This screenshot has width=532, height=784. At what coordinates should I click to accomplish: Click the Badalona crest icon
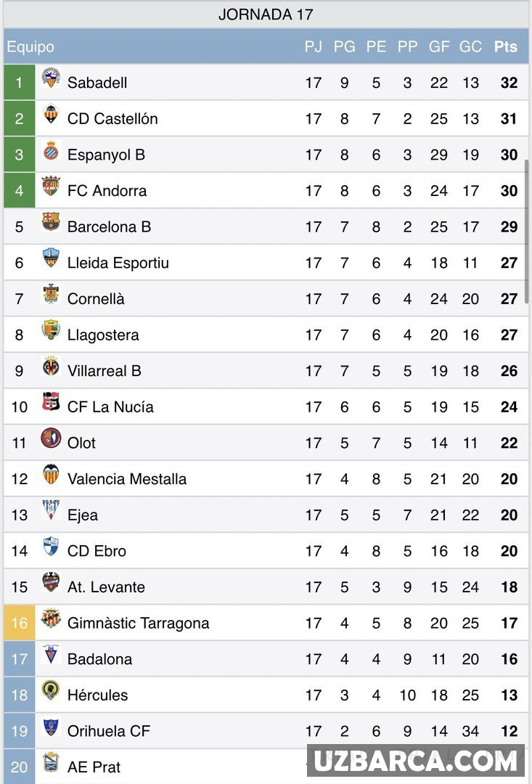click(x=51, y=655)
